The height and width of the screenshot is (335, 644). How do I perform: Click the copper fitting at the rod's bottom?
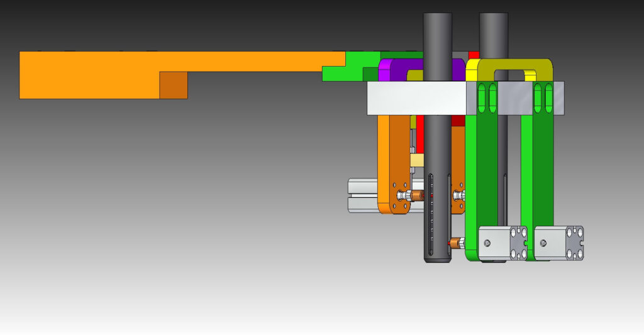click(x=456, y=243)
